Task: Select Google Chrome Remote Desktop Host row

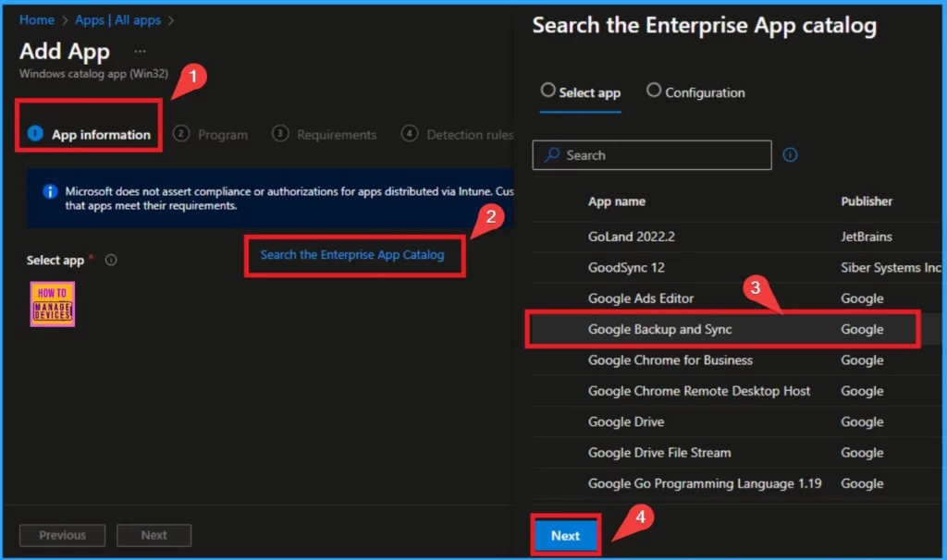Action: tap(737, 391)
